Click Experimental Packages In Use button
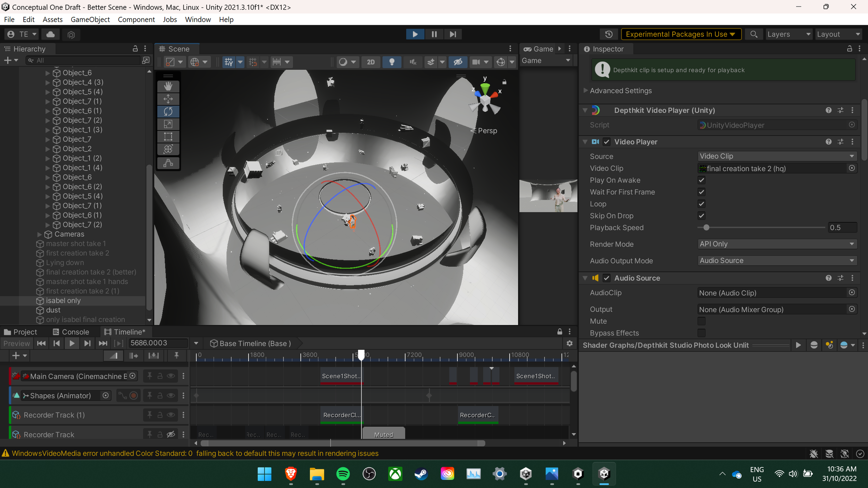Image resolution: width=868 pixels, height=488 pixels. (x=681, y=34)
